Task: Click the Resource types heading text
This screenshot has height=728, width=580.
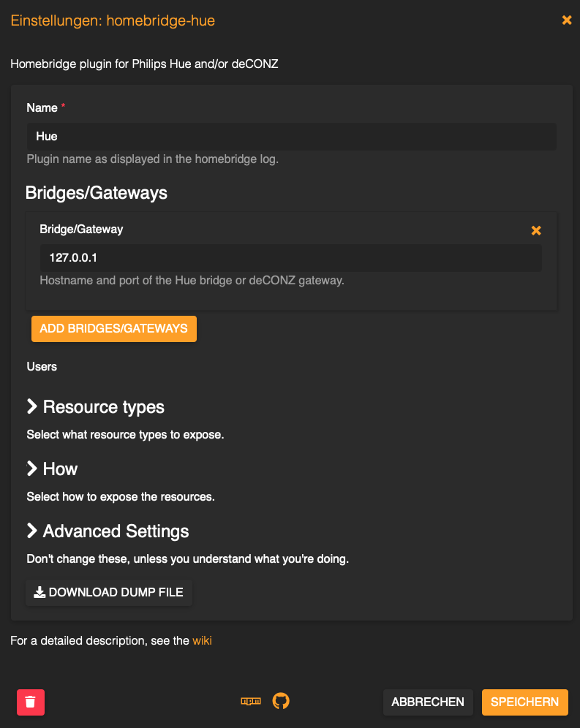Action: 104,407
